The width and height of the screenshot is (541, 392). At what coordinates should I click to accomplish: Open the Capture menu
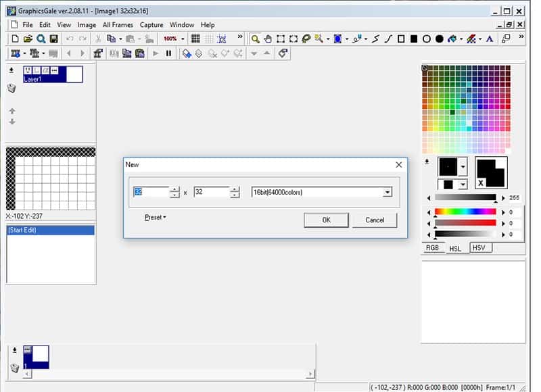tap(151, 25)
